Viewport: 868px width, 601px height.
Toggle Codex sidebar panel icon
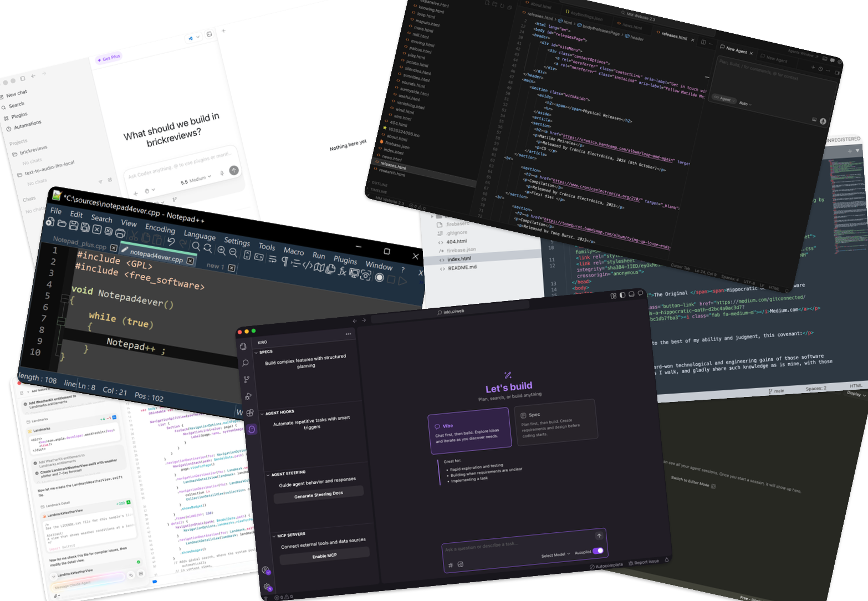[x=23, y=78]
